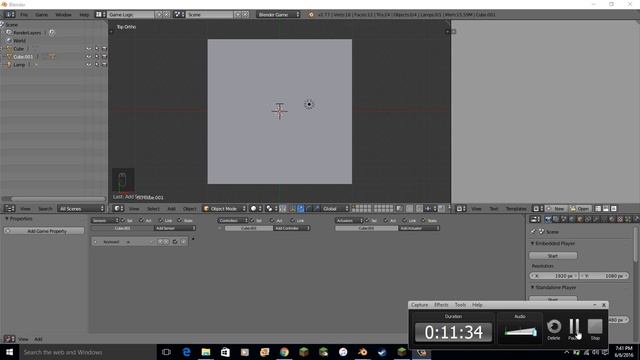The height and width of the screenshot is (360, 640).
Task: Open the 3D View editor type icon
Action: [x=118, y=209]
